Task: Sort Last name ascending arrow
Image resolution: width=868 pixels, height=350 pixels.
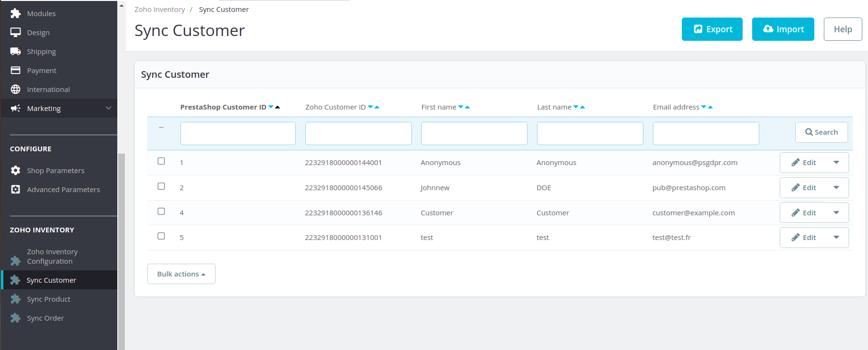Action: (x=583, y=107)
